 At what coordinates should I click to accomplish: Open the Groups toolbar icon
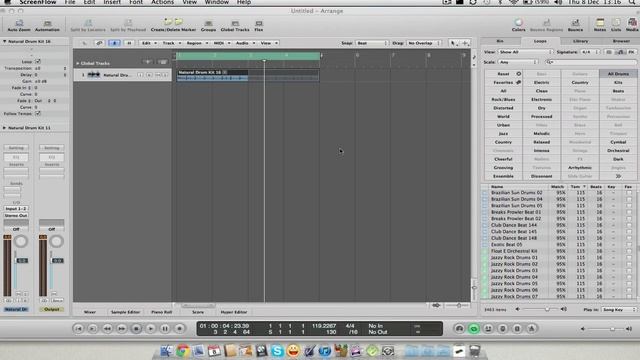point(208,25)
